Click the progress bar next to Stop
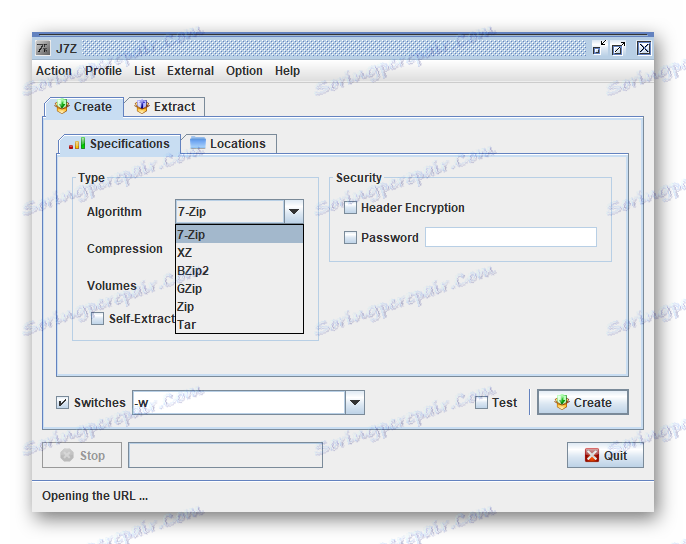686x544 pixels. click(x=225, y=455)
